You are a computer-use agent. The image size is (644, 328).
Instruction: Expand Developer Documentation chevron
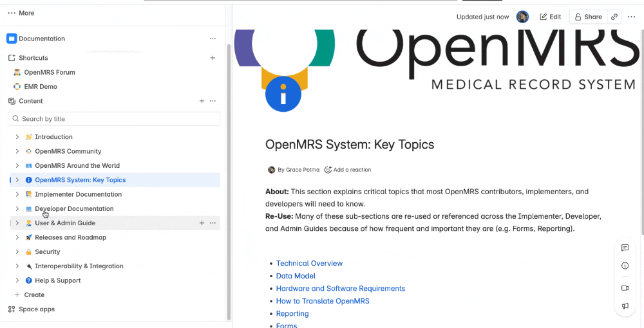pyautogui.click(x=17, y=208)
